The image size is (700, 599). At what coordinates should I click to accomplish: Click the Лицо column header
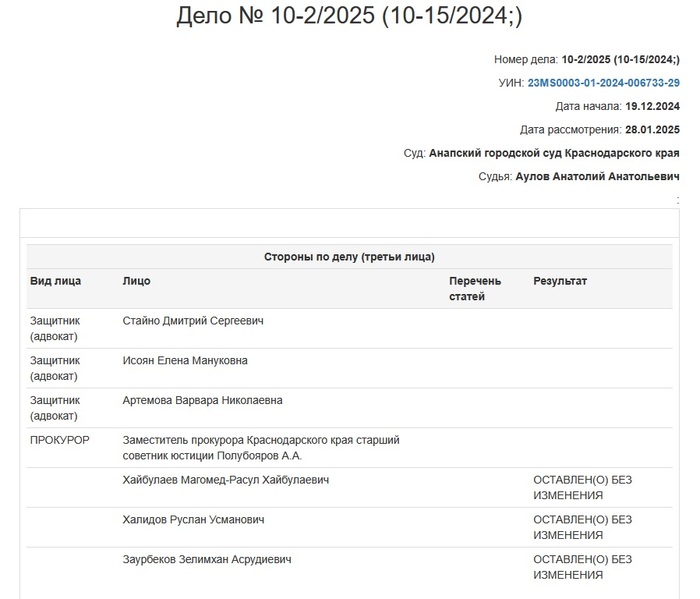tap(136, 281)
